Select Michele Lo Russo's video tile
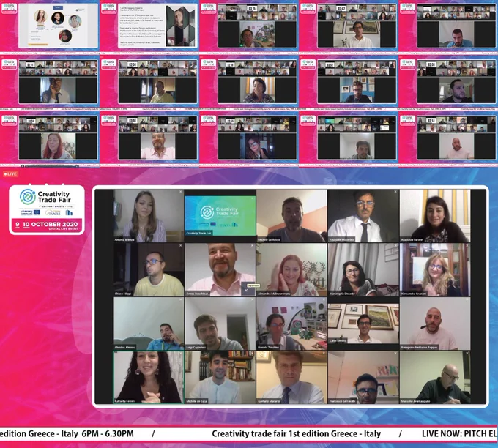Image resolution: width=498 pixels, height=448 pixels. click(291, 216)
